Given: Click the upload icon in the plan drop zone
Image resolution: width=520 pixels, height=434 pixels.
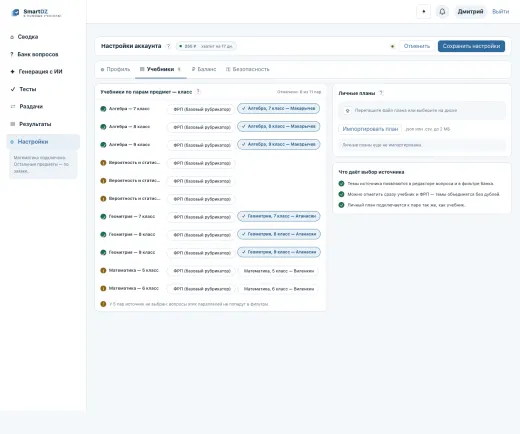Looking at the screenshot, I should coord(347,110).
